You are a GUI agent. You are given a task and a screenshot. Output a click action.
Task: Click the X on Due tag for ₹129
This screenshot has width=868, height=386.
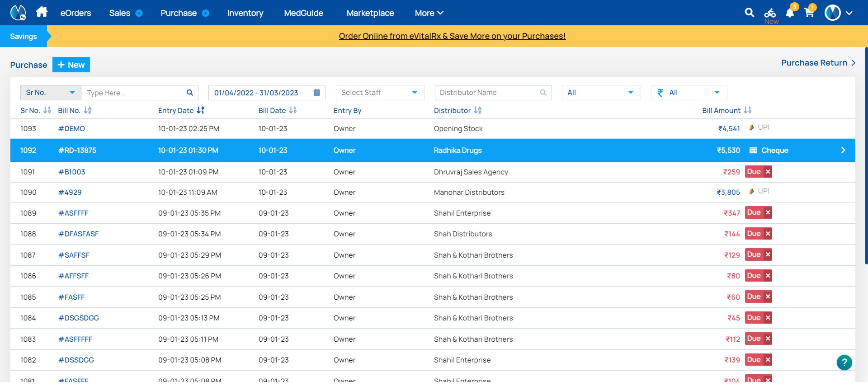[768, 254]
